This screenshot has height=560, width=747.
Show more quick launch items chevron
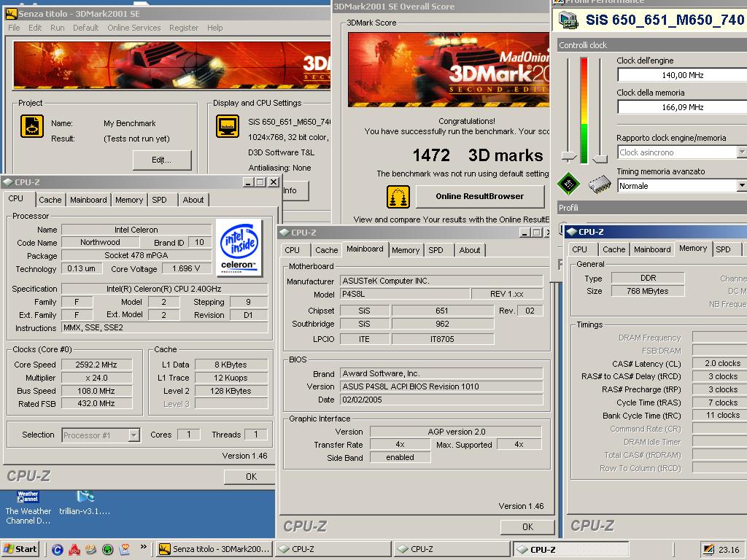(143, 547)
